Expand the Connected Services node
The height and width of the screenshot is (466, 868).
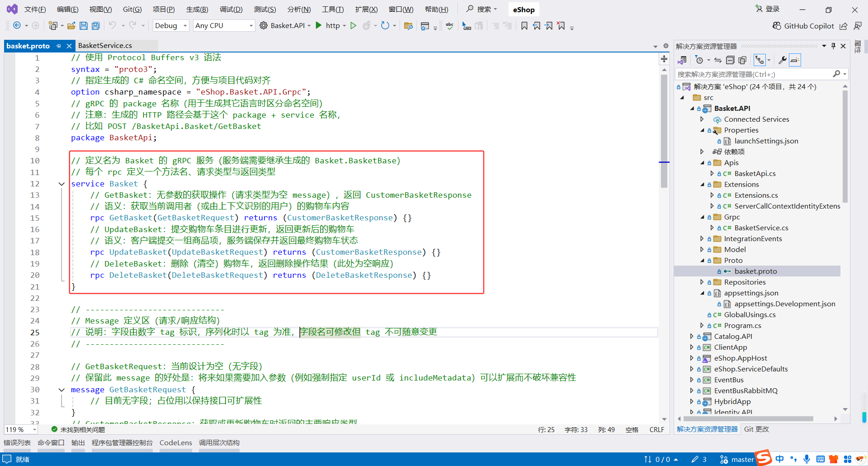(702, 119)
